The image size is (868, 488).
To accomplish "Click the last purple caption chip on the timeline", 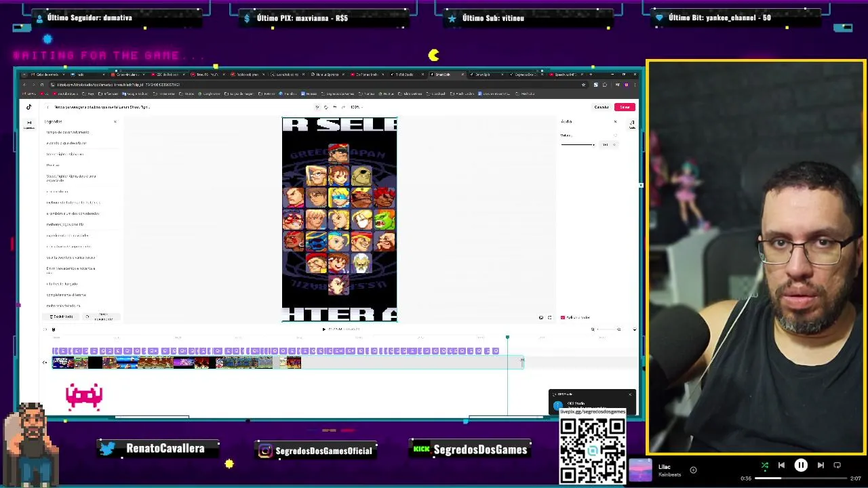I will (x=496, y=351).
